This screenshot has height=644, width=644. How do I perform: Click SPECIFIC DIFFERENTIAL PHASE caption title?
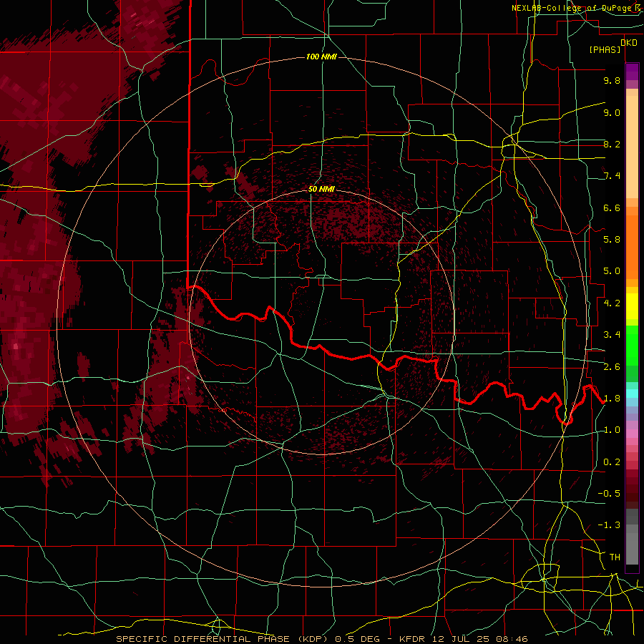tap(205, 639)
